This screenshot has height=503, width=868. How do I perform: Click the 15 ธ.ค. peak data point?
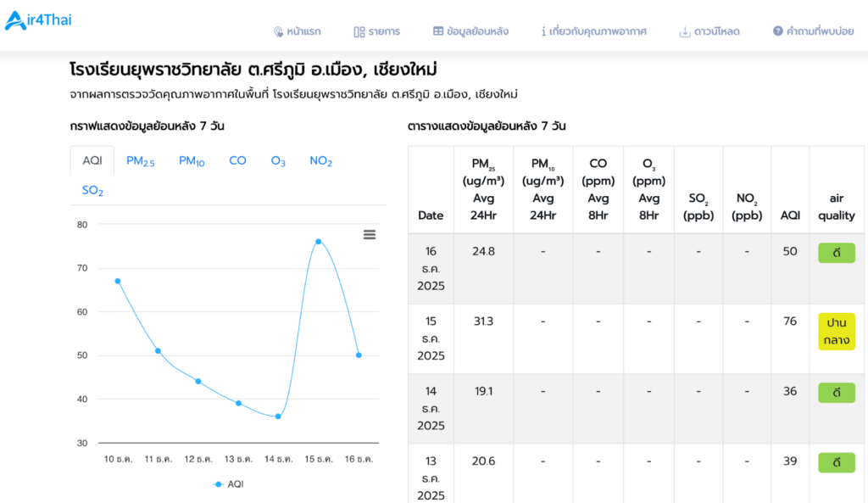[x=319, y=242]
